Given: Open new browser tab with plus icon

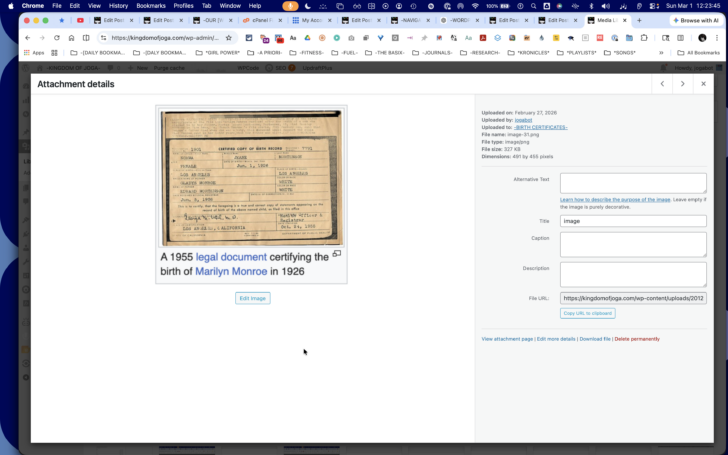Looking at the screenshot, I should click(639, 20).
